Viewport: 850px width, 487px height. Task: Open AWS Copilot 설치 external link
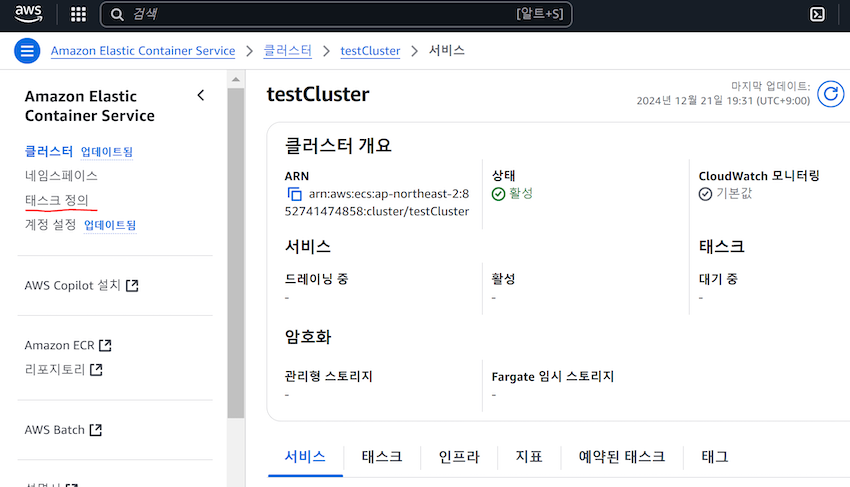coord(81,285)
